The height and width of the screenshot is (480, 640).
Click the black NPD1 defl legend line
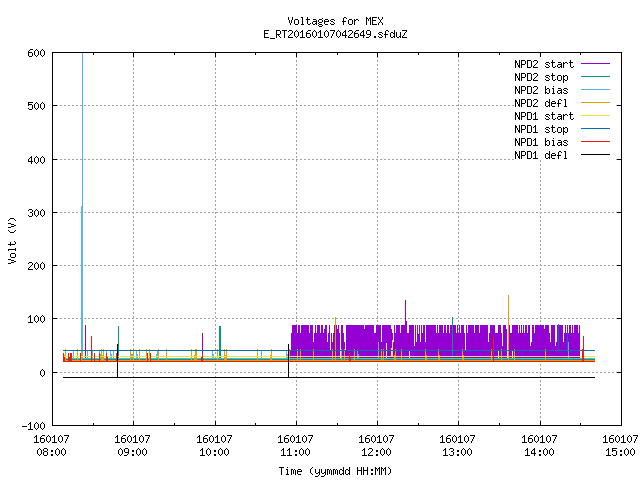click(x=595, y=155)
